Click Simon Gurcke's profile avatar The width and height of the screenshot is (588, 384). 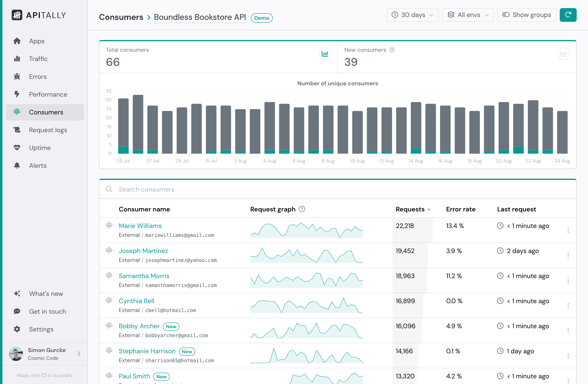pos(16,354)
